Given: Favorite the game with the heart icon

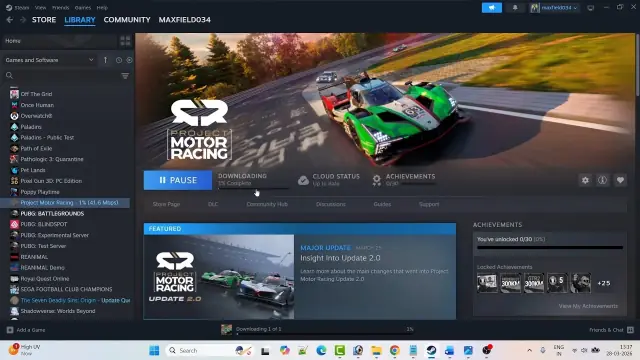Looking at the screenshot, I should click(x=620, y=180).
